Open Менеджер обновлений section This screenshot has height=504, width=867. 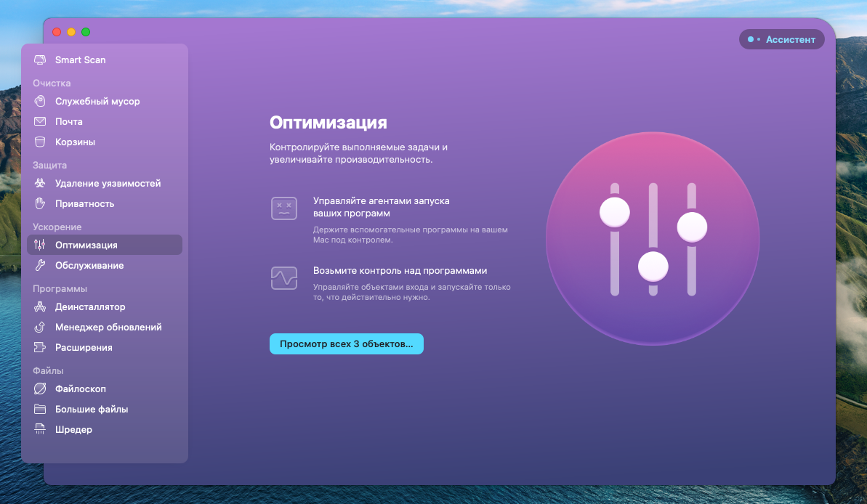tap(108, 328)
